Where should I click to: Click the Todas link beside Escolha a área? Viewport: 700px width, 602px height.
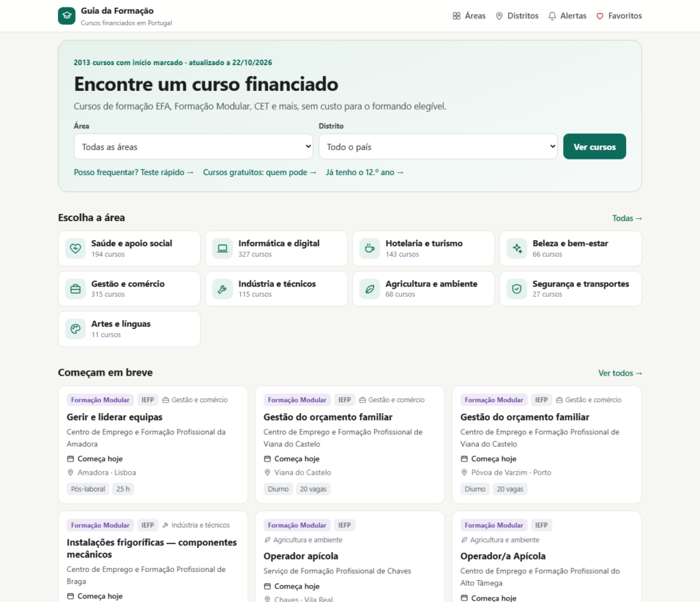point(628,218)
